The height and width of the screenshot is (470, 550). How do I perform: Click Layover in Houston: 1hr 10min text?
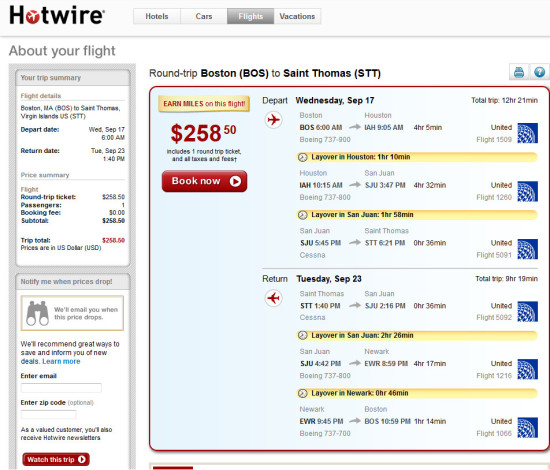click(361, 157)
